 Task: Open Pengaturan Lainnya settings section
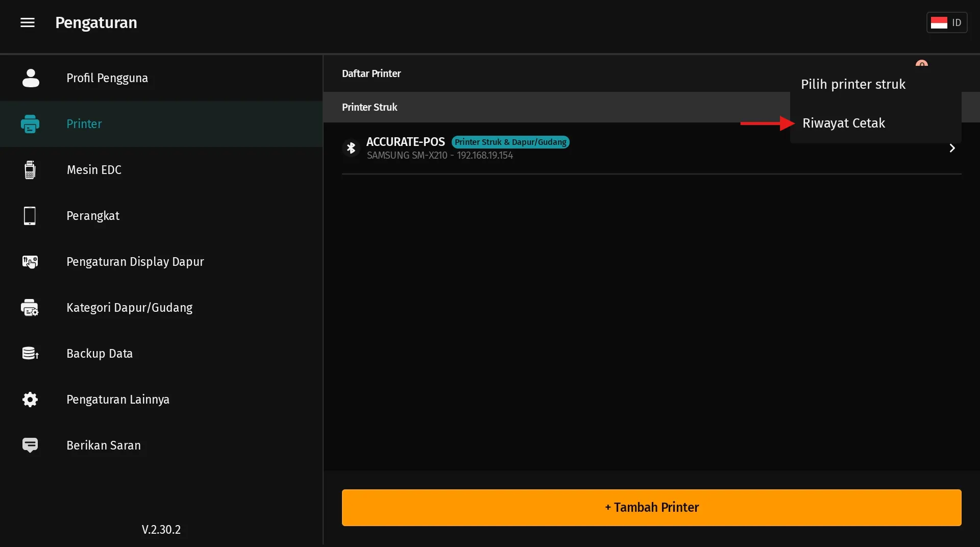click(x=118, y=400)
